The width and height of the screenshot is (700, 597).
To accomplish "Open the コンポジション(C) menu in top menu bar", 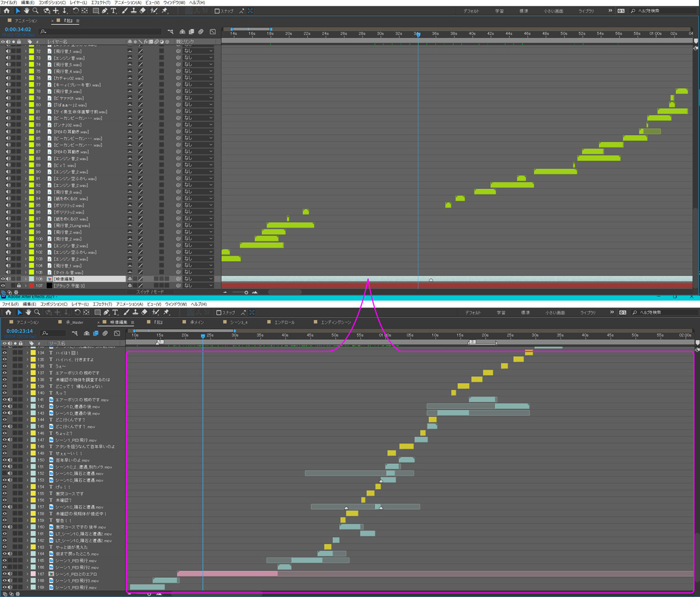I will [x=52, y=3].
